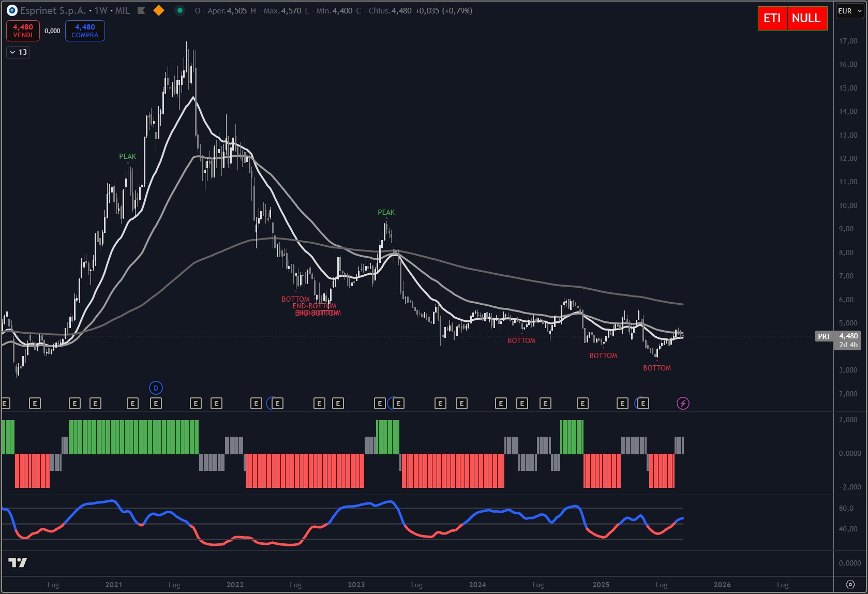Click the last earnings E marker before the lightning icon
Viewport: 868px width, 594px height.
coord(643,404)
